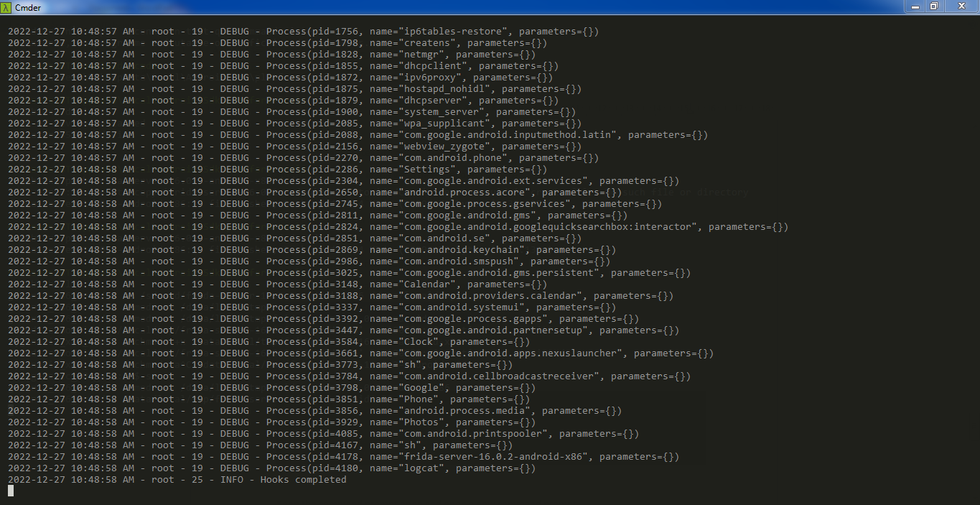Click the "Phone" process name on pid=3851 line
980x505 pixels.
pos(419,399)
